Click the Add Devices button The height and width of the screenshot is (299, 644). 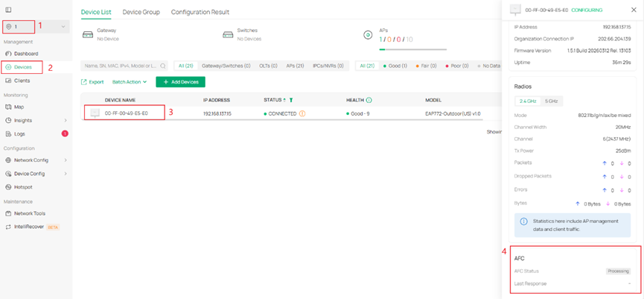[180, 82]
